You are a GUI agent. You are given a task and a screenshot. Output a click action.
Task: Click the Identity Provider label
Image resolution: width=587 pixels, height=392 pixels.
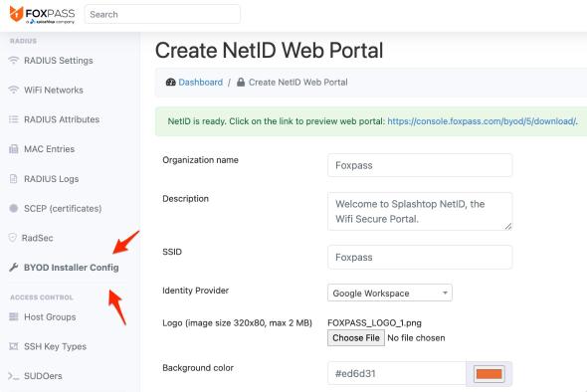point(195,291)
